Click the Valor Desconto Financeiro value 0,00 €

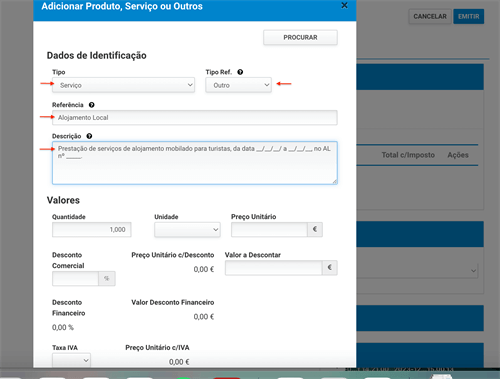click(x=204, y=317)
